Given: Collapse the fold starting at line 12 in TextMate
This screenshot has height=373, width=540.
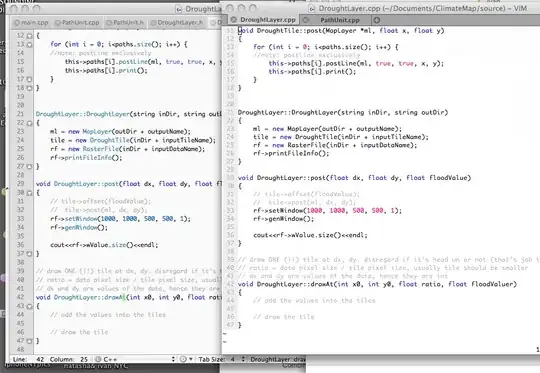Looking at the screenshot, I should 29,36.
